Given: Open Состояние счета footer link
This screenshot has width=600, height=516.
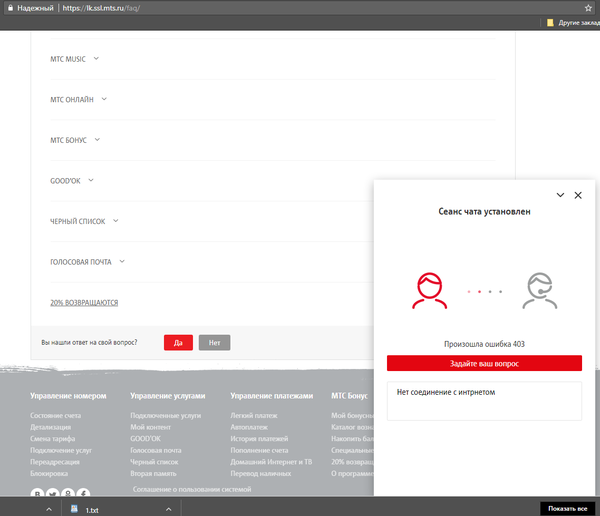Looking at the screenshot, I should point(54,415).
